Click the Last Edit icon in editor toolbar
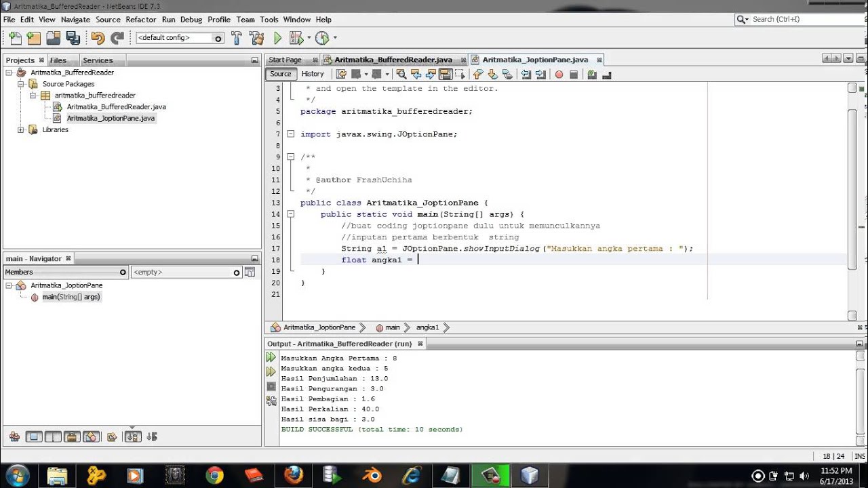868x488 pixels. (x=341, y=75)
